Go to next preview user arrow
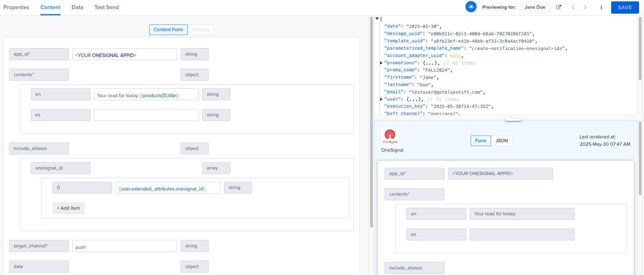This screenshot has height=275, width=644. pyautogui.click(x=585, y=7)
